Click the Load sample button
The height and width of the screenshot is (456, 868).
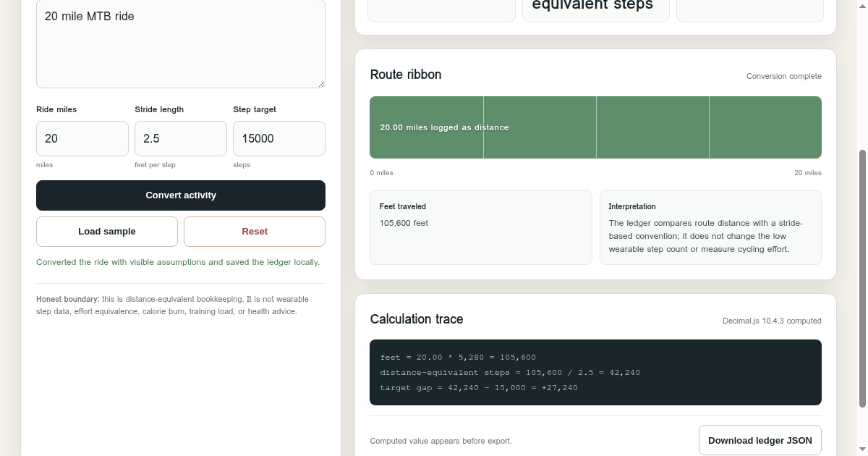(x=107, y=232)
